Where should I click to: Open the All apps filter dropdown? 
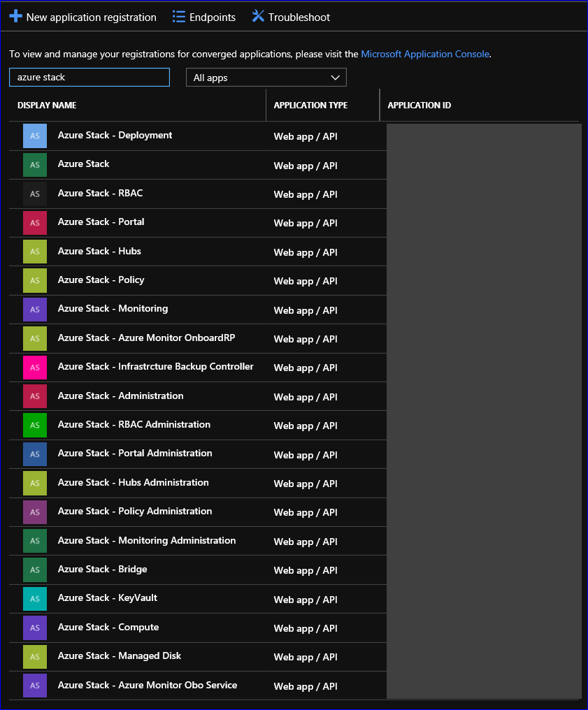coord(266,78)
